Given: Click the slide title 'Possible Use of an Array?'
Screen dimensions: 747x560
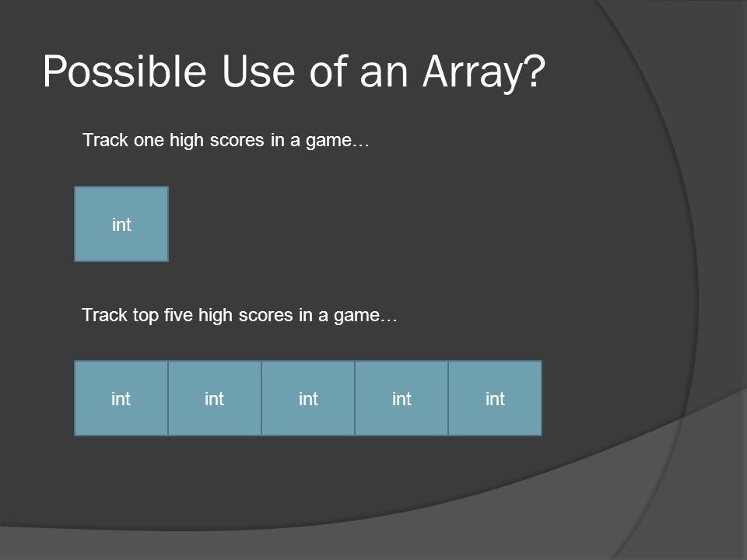Looking at the screenshot, I should 294,72.
